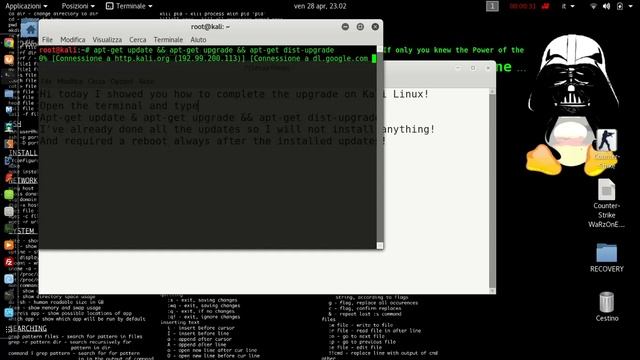The height and width of the screenshot is (360, 640).
Task: Open the orange media player dock icon
Action: 9,245
